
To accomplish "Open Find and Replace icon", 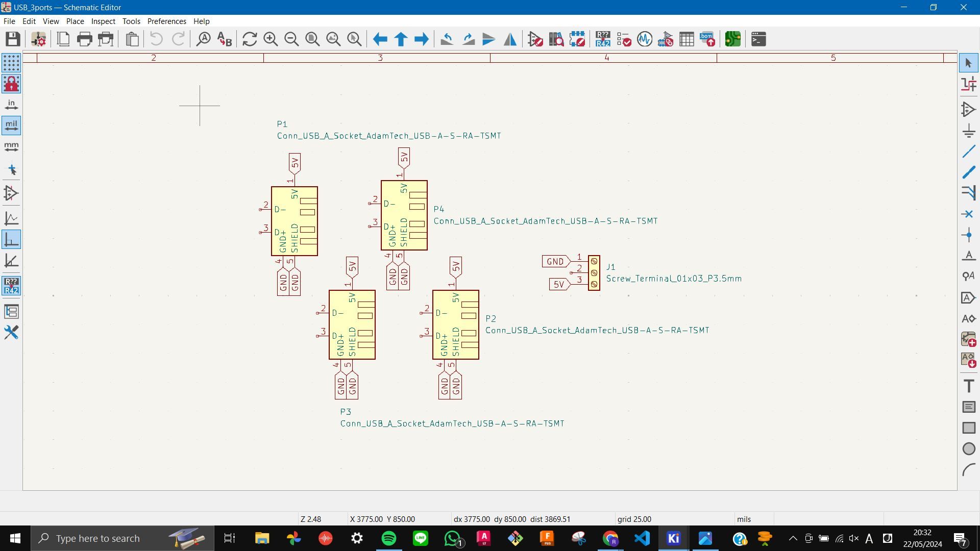I will 225,39.
